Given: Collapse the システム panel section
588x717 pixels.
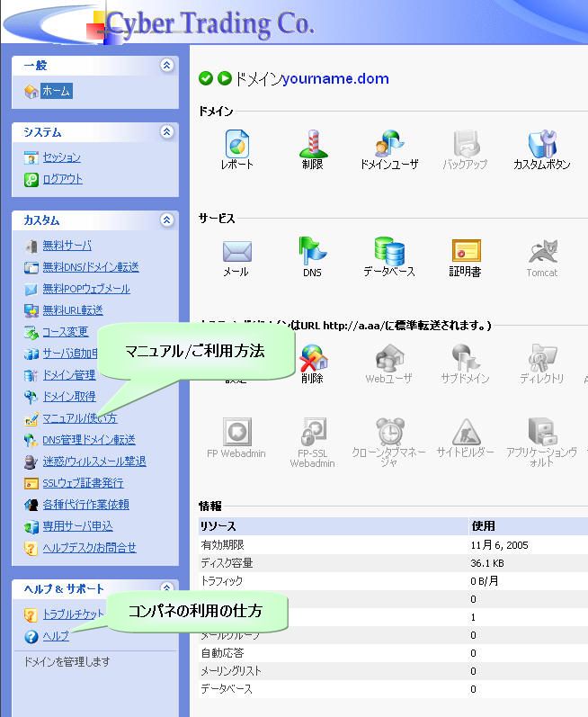Looking at the screenshot, I should click(x=166, y=132).
